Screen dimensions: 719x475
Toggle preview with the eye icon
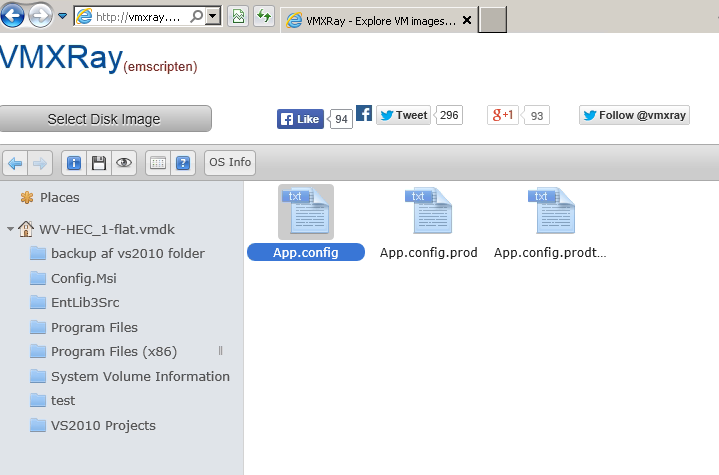pyautogui.click(x=124, y=163)
